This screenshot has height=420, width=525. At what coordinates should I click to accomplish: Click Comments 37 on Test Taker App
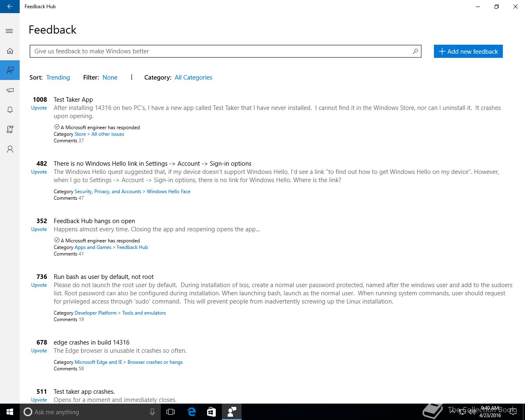(x=68, y=141)
